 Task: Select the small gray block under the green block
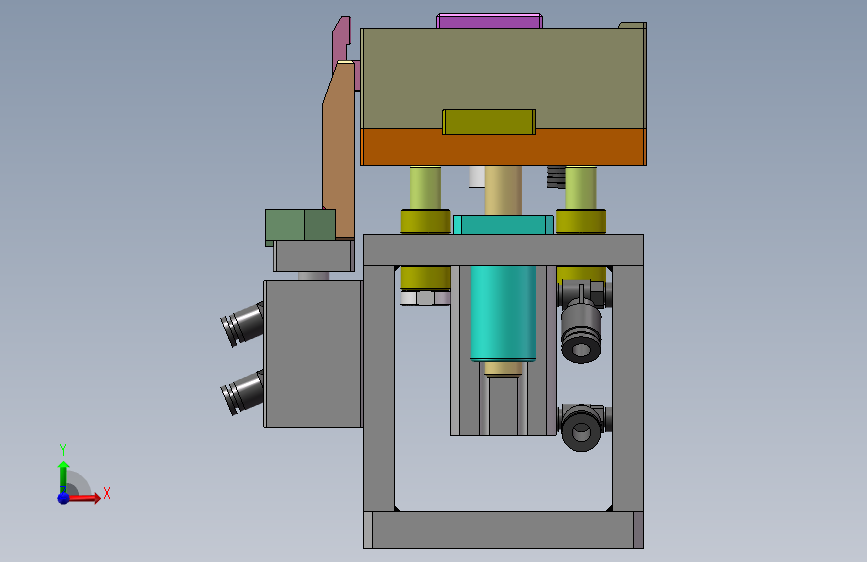(x=314, y=256)
